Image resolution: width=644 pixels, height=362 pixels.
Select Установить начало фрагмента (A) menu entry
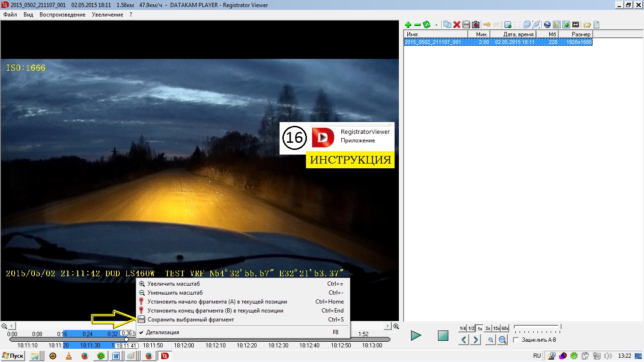point(217,302)
